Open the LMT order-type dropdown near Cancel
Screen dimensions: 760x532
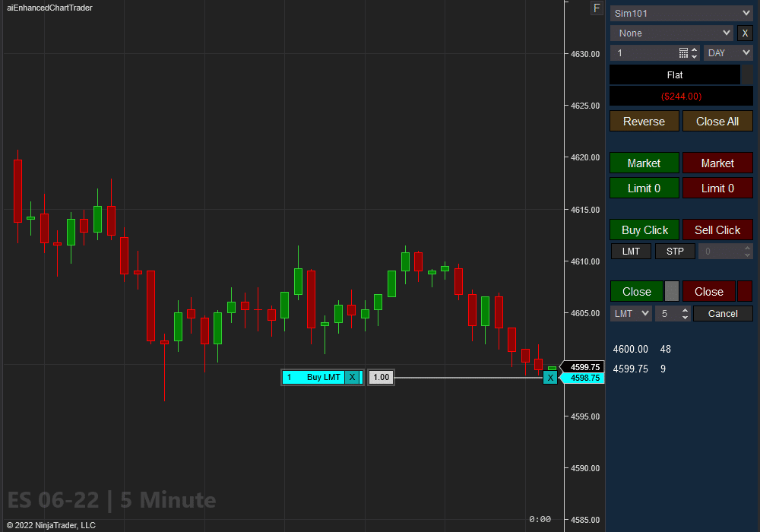(x=631, y=313)
